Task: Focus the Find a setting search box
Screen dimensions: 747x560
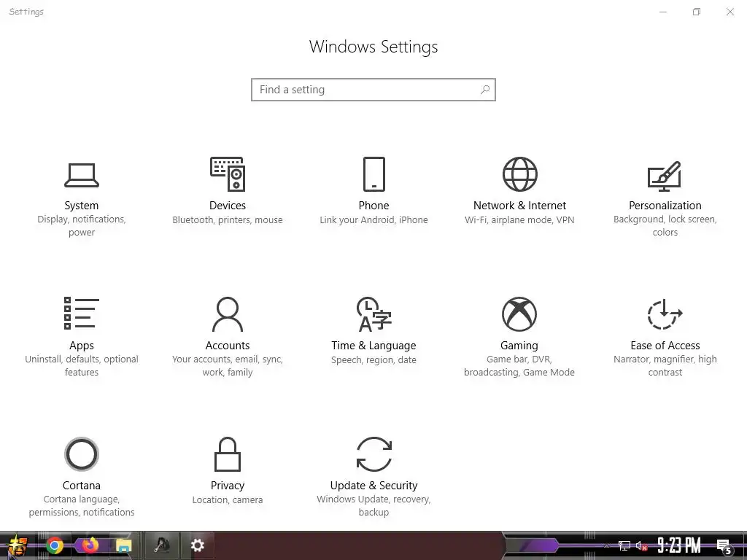Action: [x=373, y=90]
